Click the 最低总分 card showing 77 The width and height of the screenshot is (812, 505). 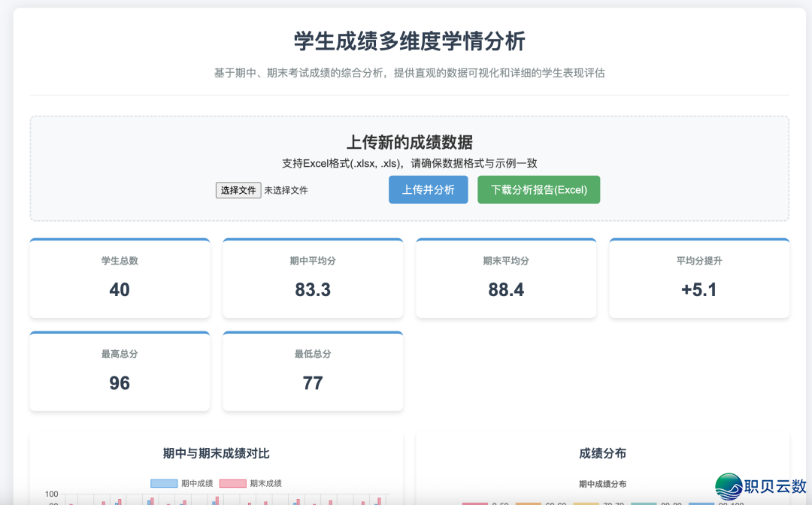pyautogui.click(x=312, y=371)
